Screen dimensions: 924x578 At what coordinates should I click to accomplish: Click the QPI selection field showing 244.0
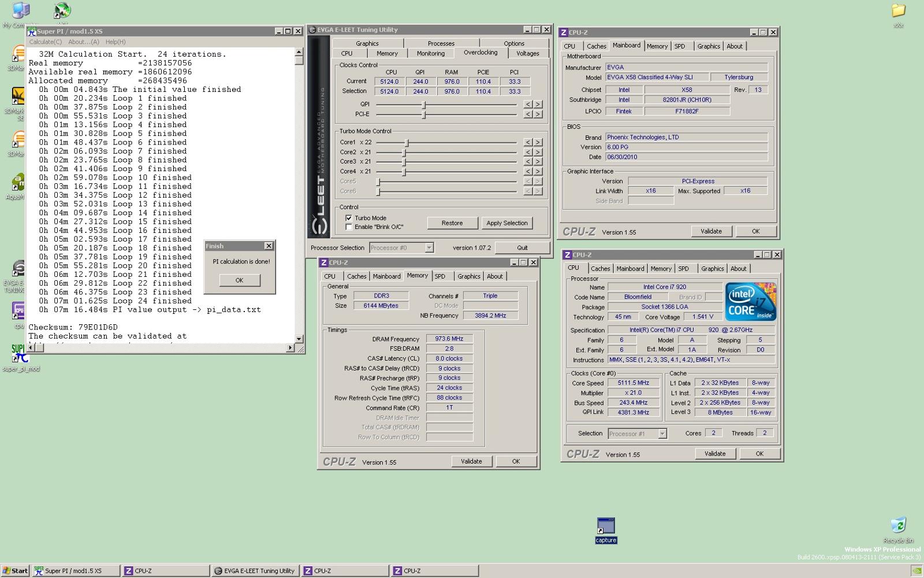420,91
